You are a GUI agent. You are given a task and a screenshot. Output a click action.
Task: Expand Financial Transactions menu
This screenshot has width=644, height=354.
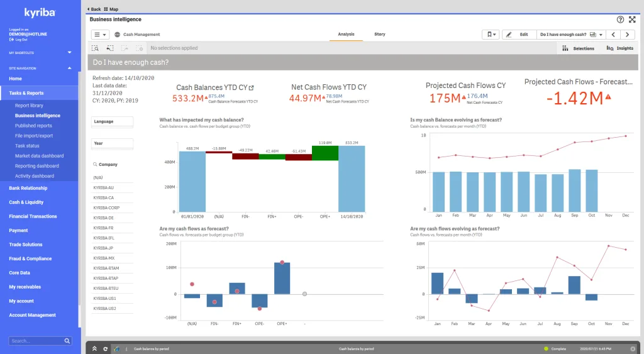point(33,216)
